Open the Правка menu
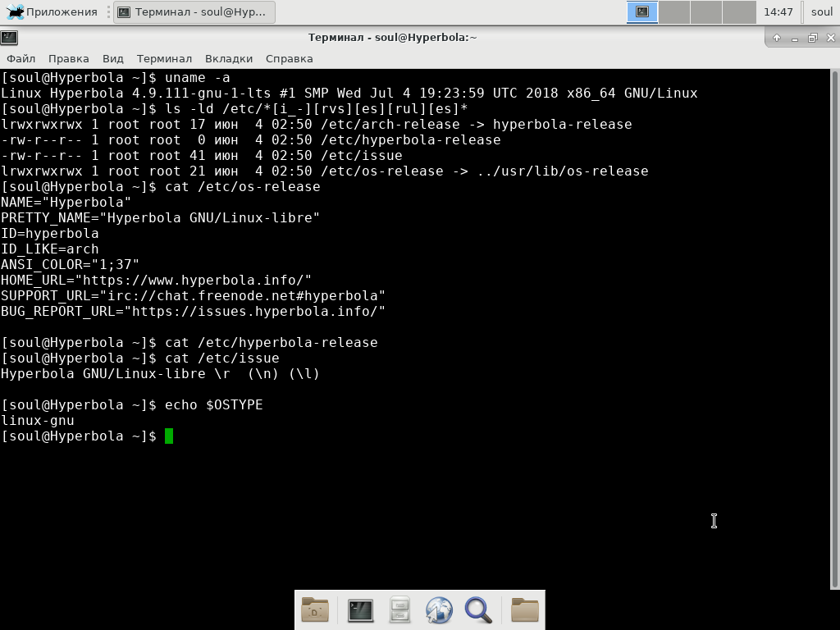The image size is (840, 630). (x=69, y=58)
